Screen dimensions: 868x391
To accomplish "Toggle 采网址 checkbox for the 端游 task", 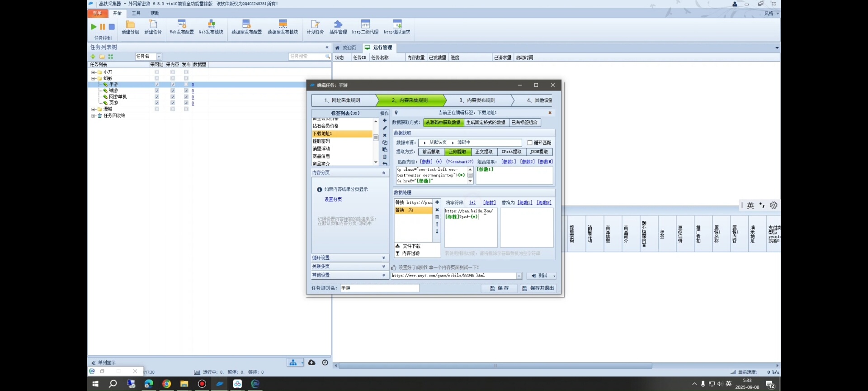I will tap(157, 91).
